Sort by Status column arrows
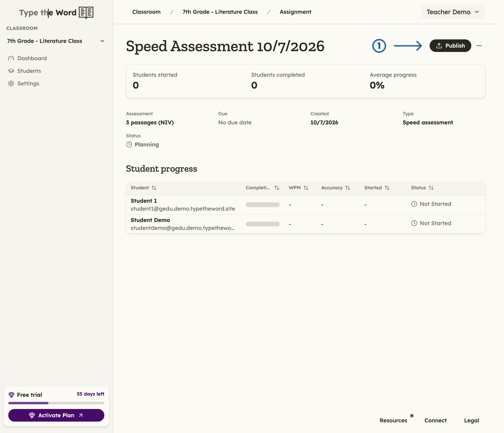The height and width of the screenshot is (433, 504). tap(431, 188)
